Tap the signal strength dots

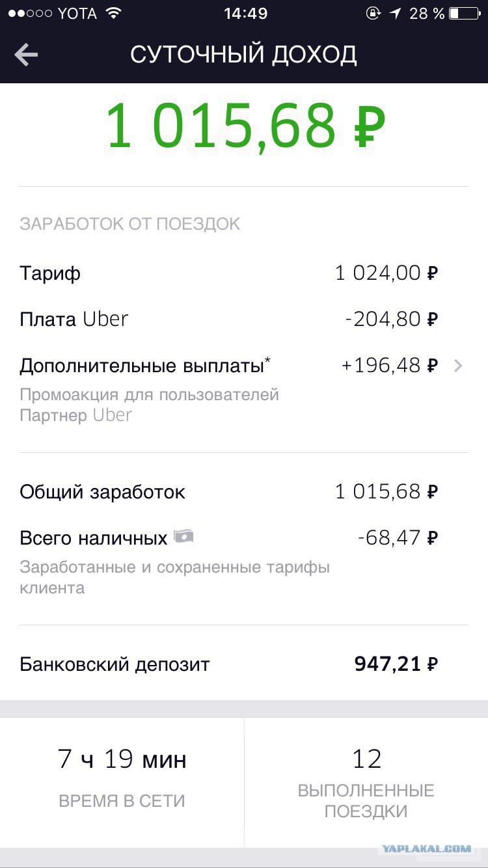(x=29, y=13)
